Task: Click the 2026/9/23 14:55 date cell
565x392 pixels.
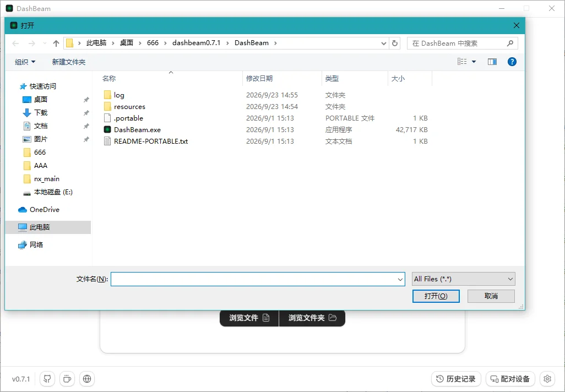Action: (271, 95)
